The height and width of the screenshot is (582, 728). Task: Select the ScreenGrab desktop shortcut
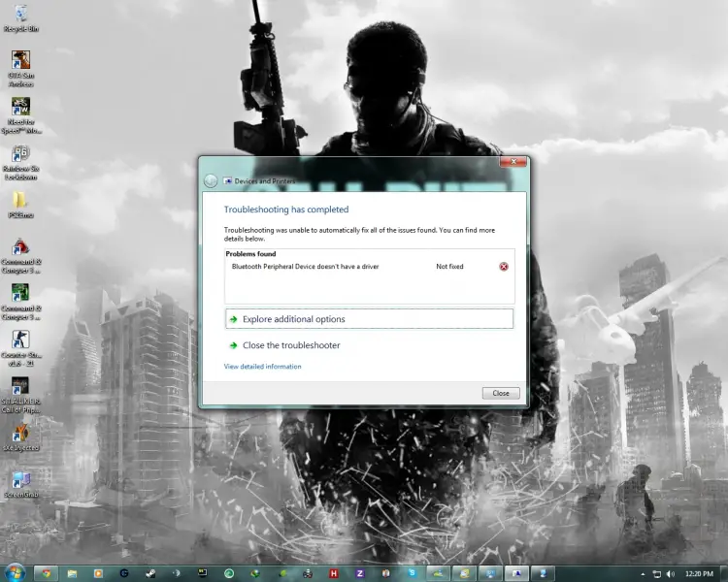coord(21,484)
